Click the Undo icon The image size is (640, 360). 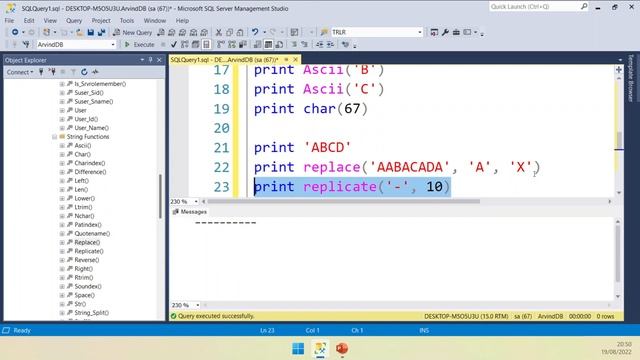point(255,32)
